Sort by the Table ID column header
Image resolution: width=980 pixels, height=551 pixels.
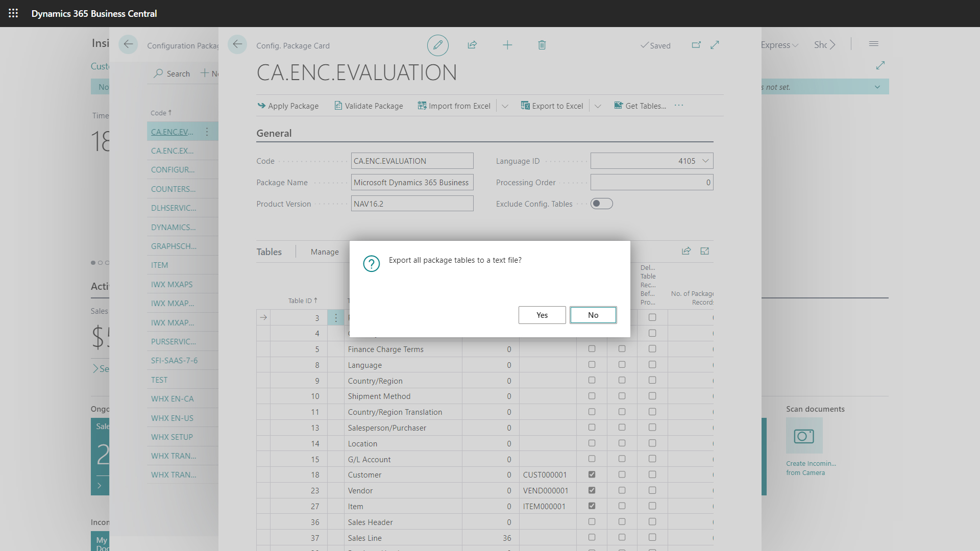(302, 300)
